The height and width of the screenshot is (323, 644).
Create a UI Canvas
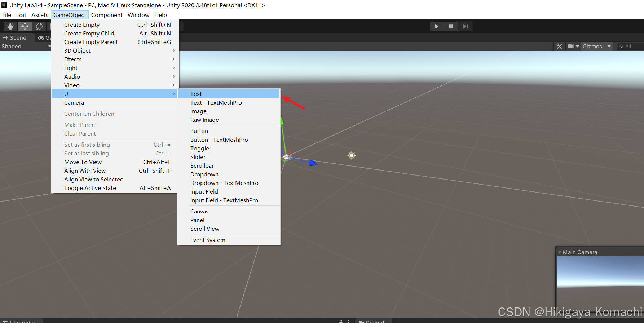229,211
